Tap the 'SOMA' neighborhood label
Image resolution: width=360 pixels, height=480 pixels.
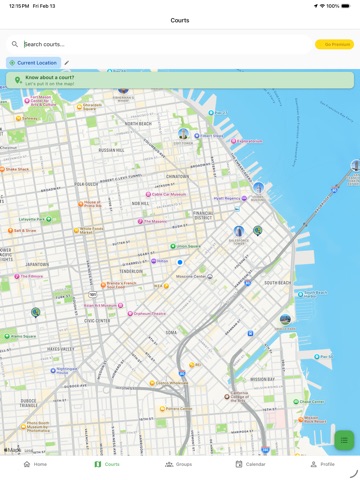[x=171, y=333]
